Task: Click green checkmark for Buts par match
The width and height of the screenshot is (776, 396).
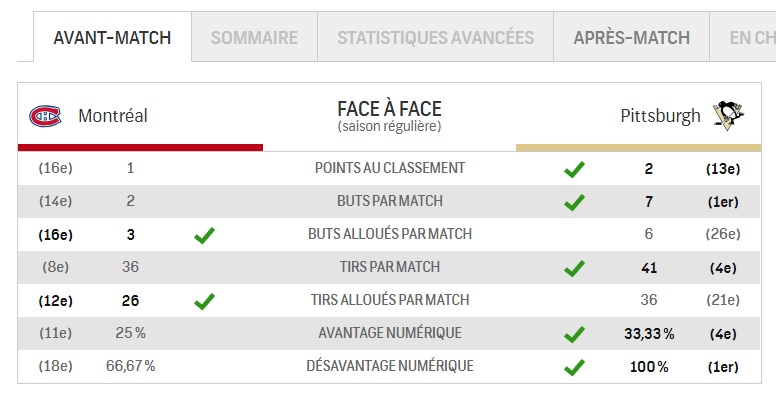Action: coord(574,202)
